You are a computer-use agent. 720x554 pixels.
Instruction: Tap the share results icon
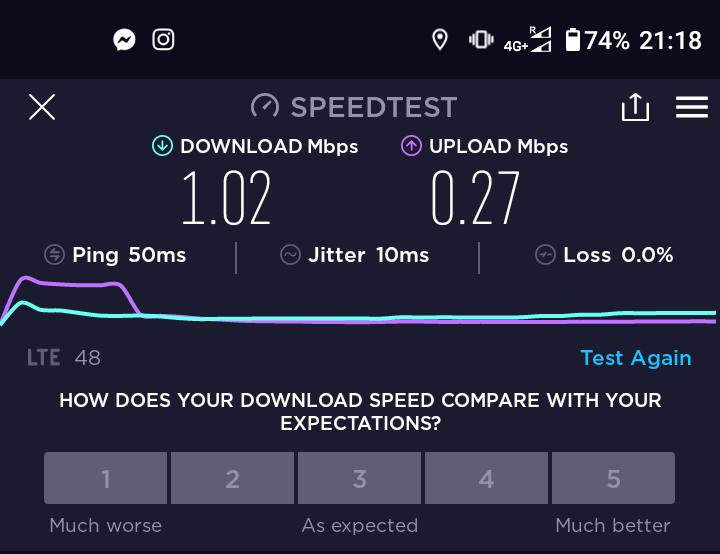click(x=636, y=107)
